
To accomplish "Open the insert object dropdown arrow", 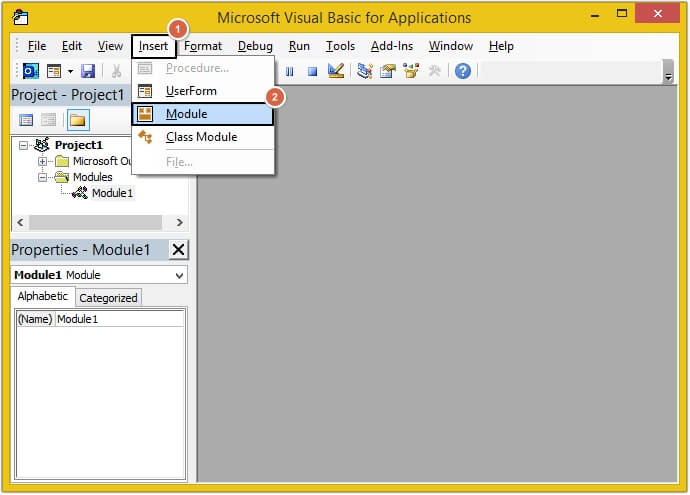I will [x=70, y=71].
